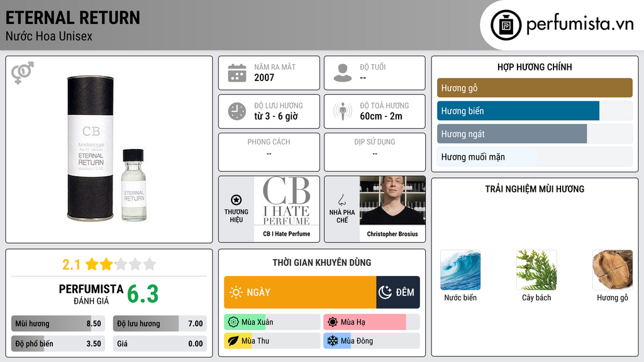Open Christopher Brosius perfumer photo
644x362 pixels.
[x=392, y=200]
